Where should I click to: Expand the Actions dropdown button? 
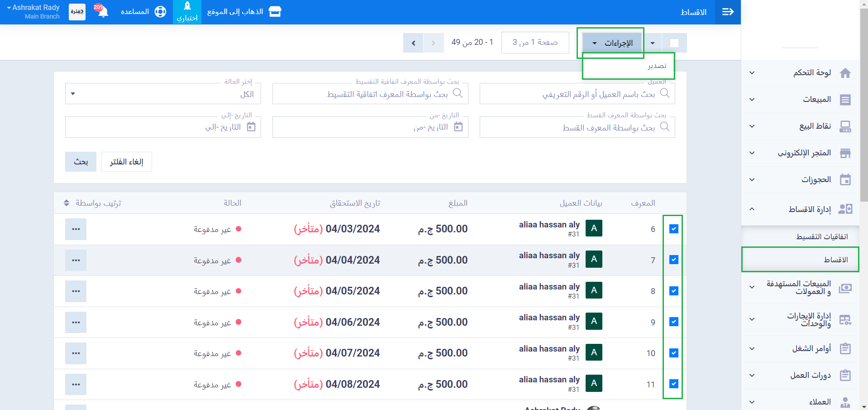tap(612, 43)
